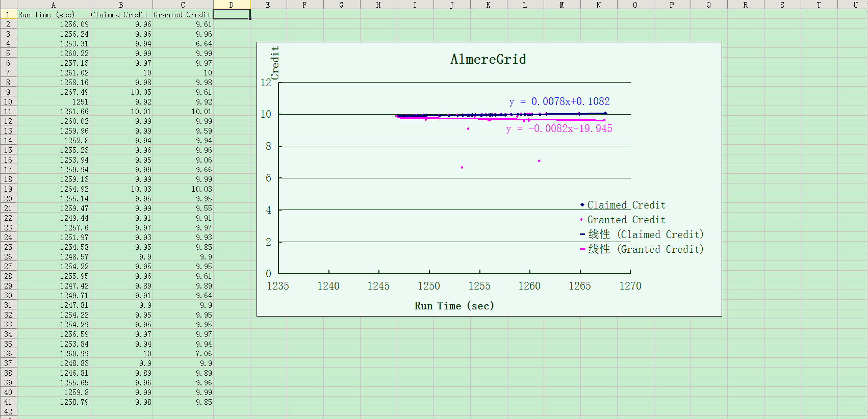
Task: Select granted credit 9.06 cell
Action: click(183, 160)
